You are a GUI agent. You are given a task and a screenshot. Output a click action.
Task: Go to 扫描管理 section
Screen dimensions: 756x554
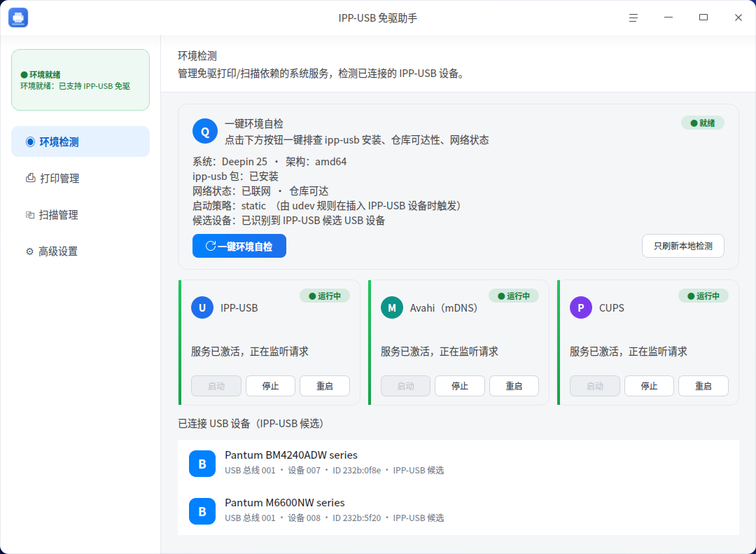click(80, 215)
